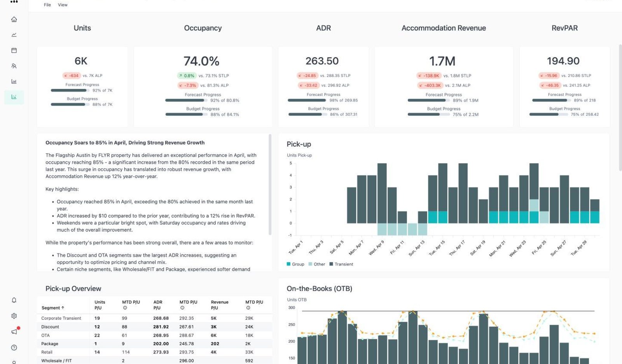
Task: Click the 1.7M Accommodation Revenue value
Action: tap(442, 61)
